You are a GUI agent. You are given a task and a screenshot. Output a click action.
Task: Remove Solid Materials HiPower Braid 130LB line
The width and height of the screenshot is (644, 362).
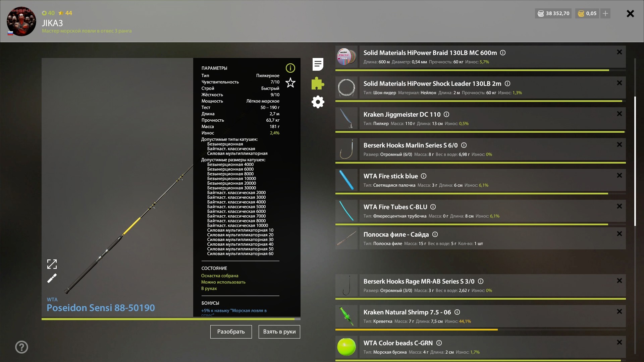[x=619, y=52]
